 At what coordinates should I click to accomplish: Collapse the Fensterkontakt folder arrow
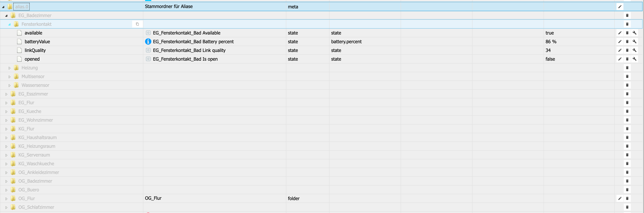click(9, 25)
